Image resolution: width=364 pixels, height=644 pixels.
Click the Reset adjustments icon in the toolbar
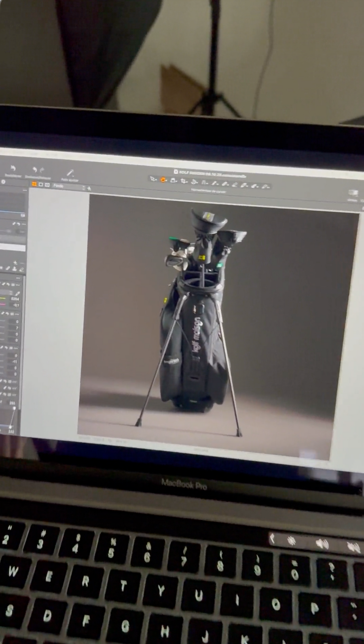13,168
